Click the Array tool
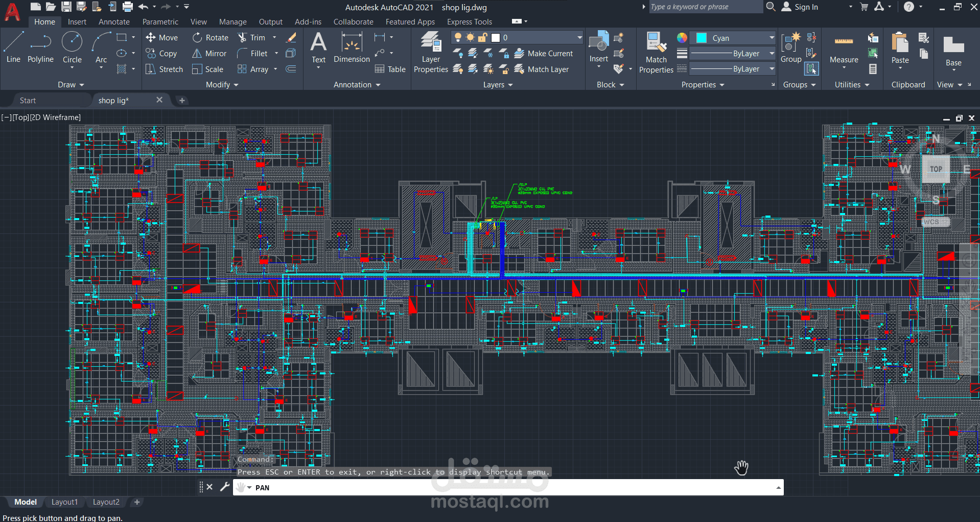The image size is (980, 522). [253, 69]
